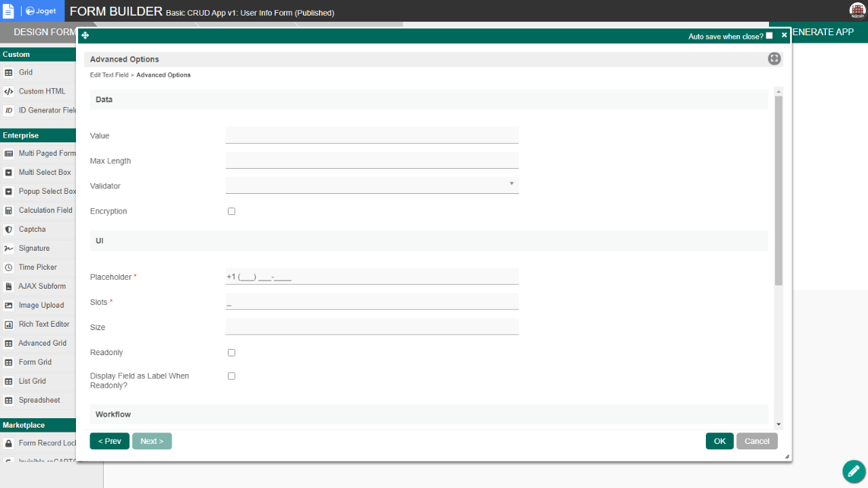This screenshot has width=868, height=488.
Task: Toggle Auto save when close checkbox
Action: pyautogui.click(x=769, y=36)
